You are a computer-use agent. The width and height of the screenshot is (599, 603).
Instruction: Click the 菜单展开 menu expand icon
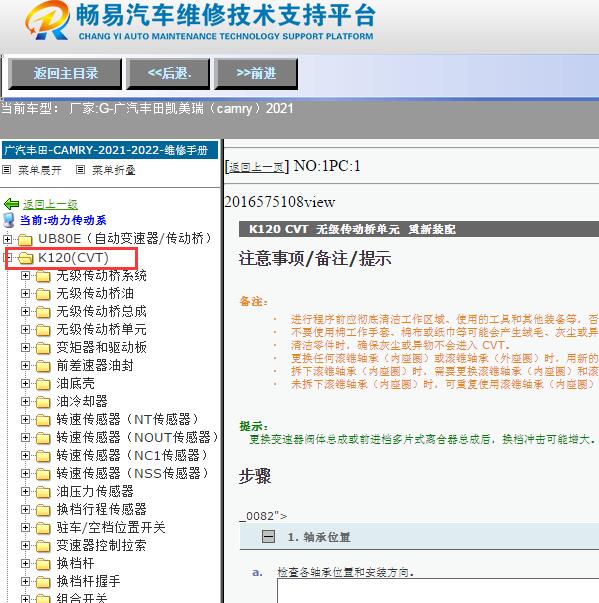[x=7, y=169]
